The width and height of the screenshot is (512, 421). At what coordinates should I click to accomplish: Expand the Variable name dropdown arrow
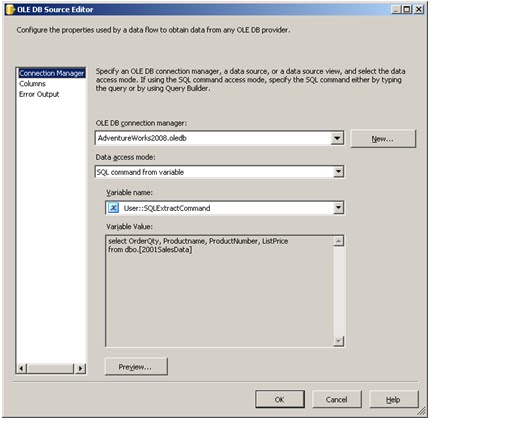tap(338, 208)
